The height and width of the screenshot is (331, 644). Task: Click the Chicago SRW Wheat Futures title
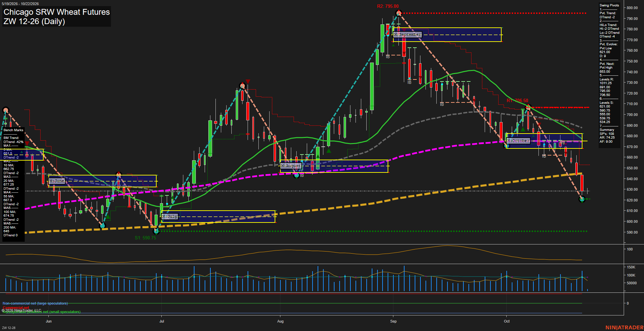(x=57, y=12)
